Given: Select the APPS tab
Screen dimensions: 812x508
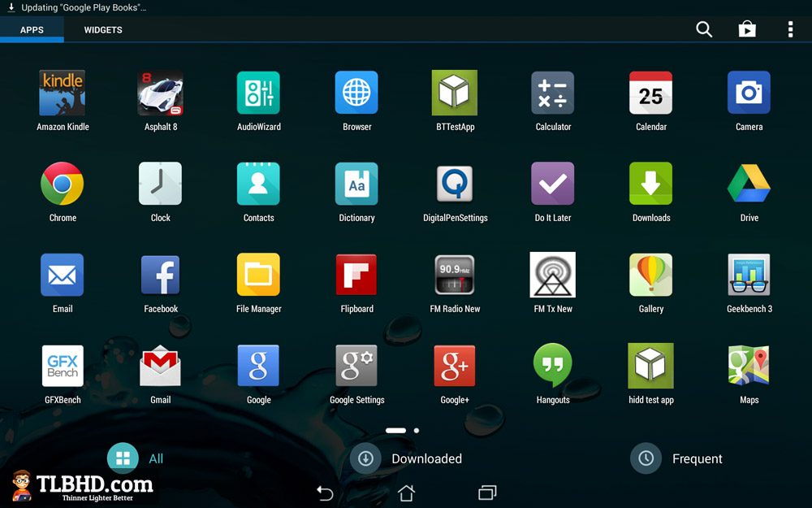Looking at the screenshot, I should 32,30.
